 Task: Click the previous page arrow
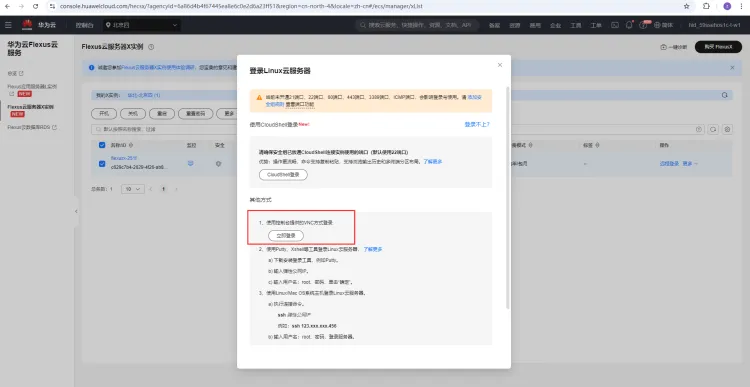(151, 189)
